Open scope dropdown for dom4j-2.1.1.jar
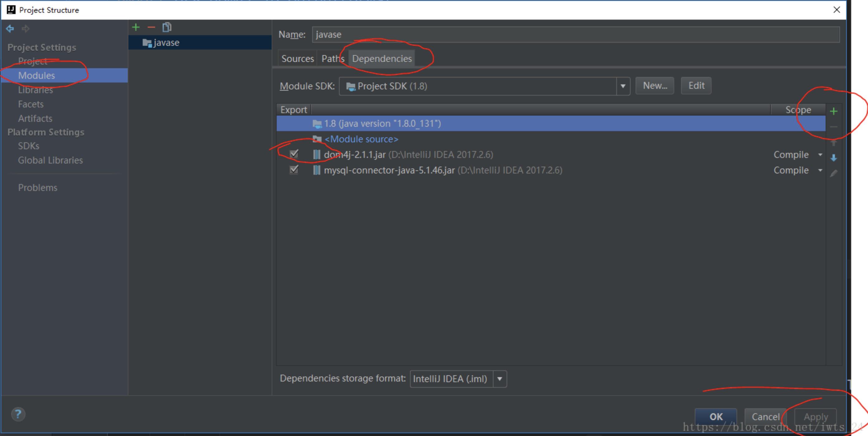 pyautogui.click(x=820, y=155)
